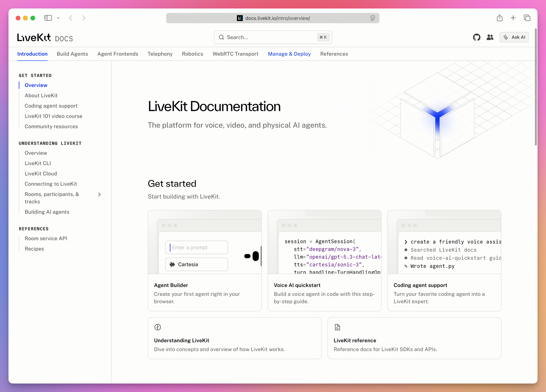Open the Agent Builder card
Screen dimensions: 546x392
click(205, 261)
